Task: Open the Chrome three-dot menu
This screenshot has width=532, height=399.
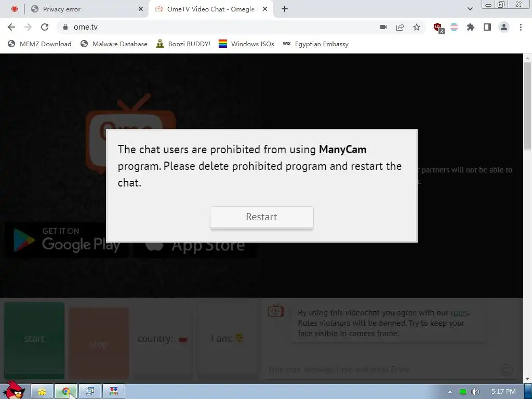Action: point(521,27)
